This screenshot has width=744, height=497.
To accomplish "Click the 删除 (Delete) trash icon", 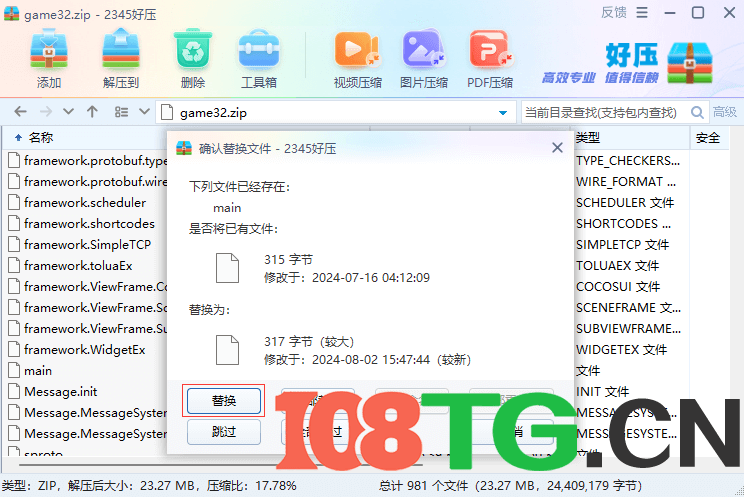I will click(x=193, y=59).
